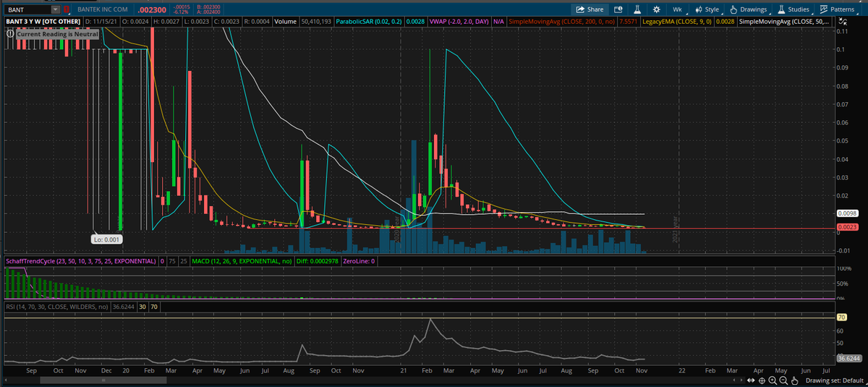Select the hand pointer tool icon
868x387 pixels.
pos(795,380)
